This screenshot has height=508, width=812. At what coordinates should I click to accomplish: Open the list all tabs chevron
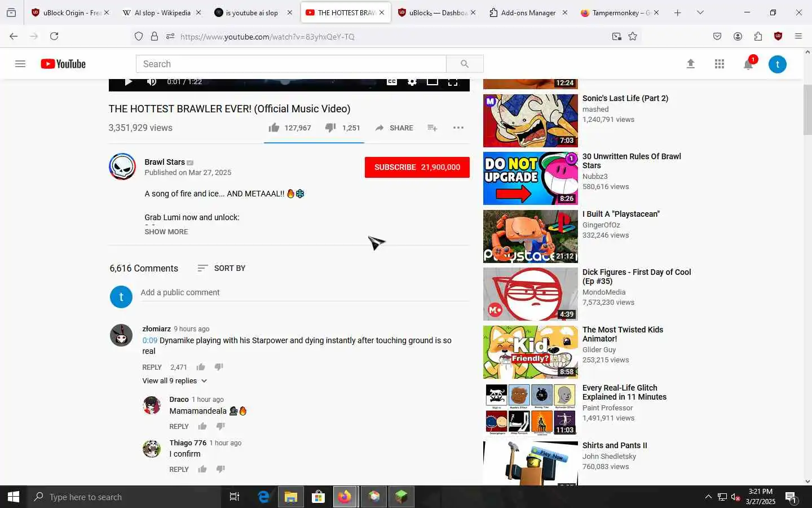point(700,12)
